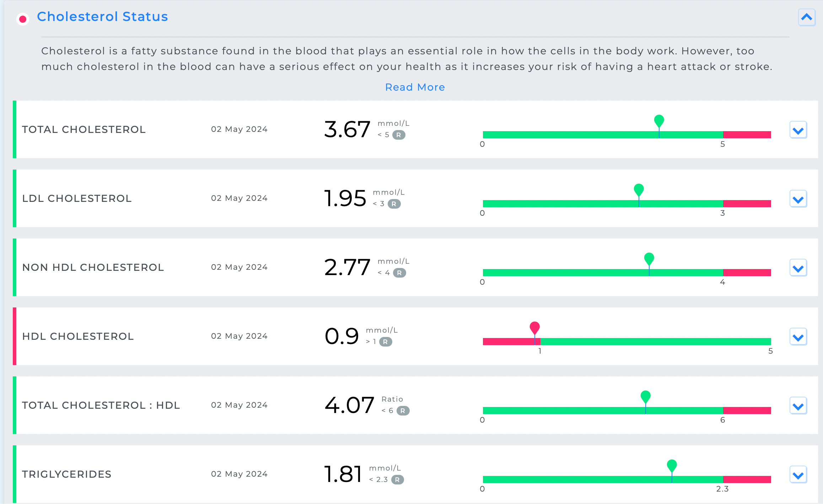Image resolution: width=823 pixels, height=504 pixels.
Task: Expand the Triglycerides row details
Action: click(x=798, y=475)
